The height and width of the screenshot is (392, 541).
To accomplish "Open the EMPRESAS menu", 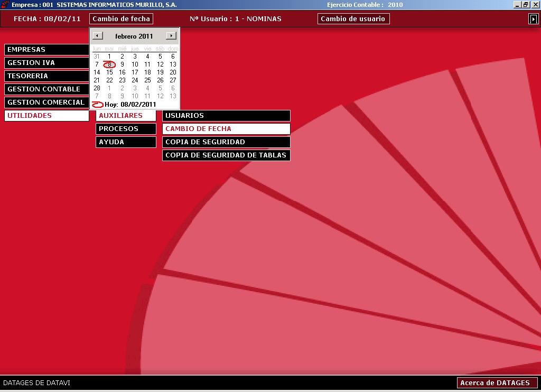I will [x=46, y=49].
